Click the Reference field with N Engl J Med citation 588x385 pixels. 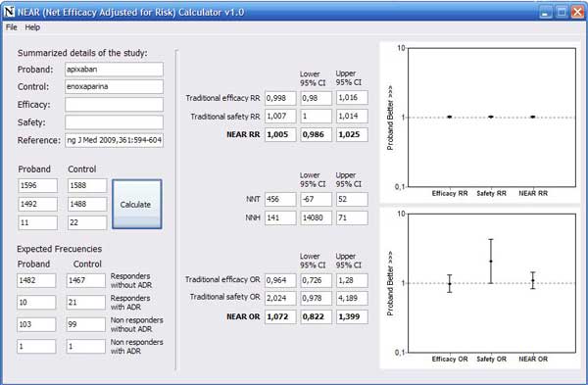tap(114, 140)
